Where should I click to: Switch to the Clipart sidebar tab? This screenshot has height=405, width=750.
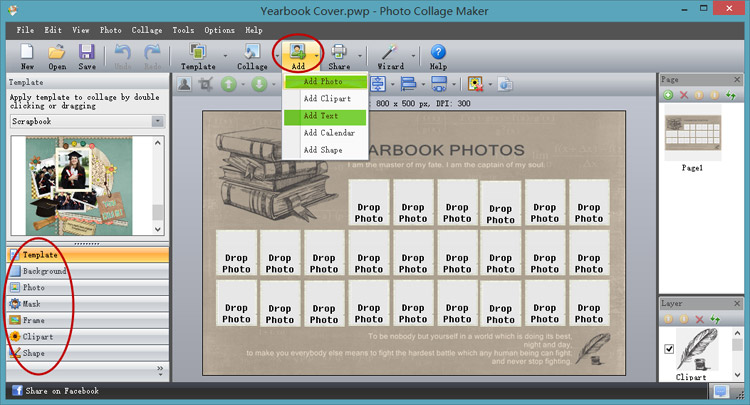click(x=88, y=337)
